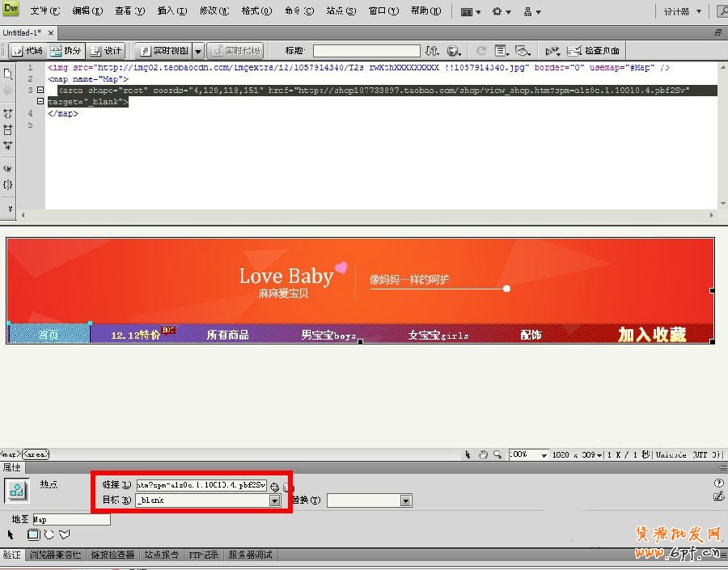Viewport: 728px width, 570px height.
Task: Click the pointer hotspot tool
Action: point(11,534)
